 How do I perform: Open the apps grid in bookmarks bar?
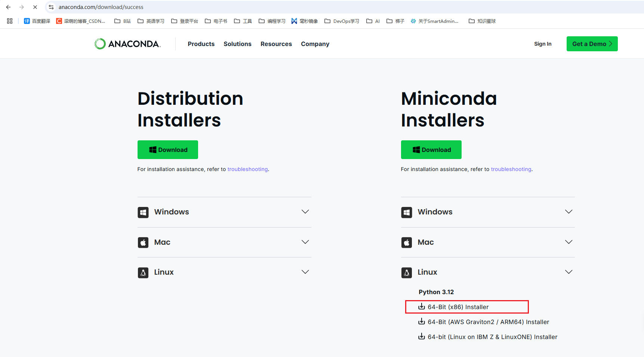point(10,21)
